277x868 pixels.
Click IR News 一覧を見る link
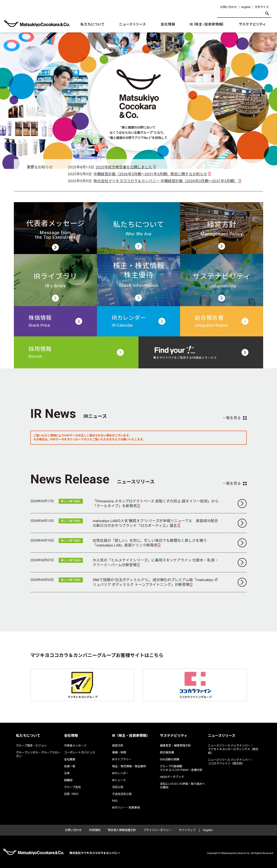click(232, 418)
